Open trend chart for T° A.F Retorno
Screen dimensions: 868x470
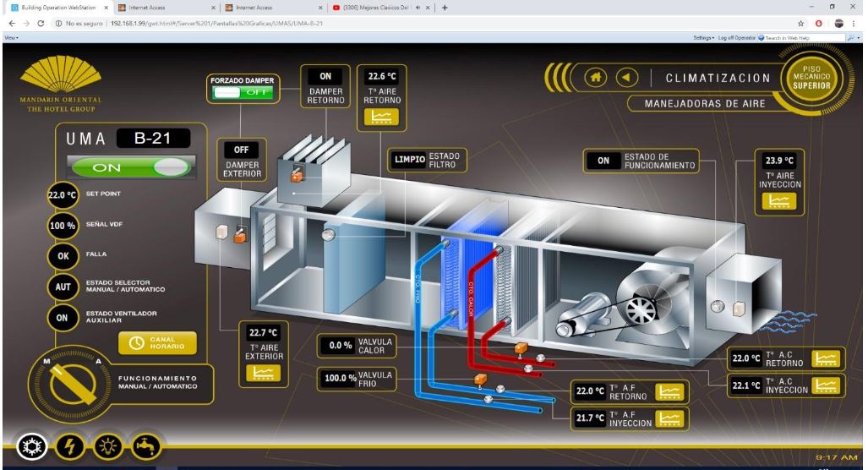[x=669, y=391]
